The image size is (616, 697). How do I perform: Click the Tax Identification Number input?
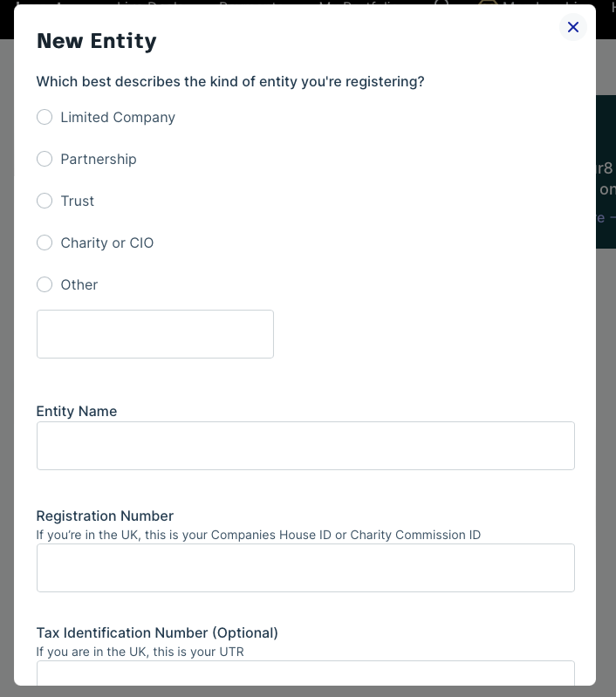click(305, 673)
